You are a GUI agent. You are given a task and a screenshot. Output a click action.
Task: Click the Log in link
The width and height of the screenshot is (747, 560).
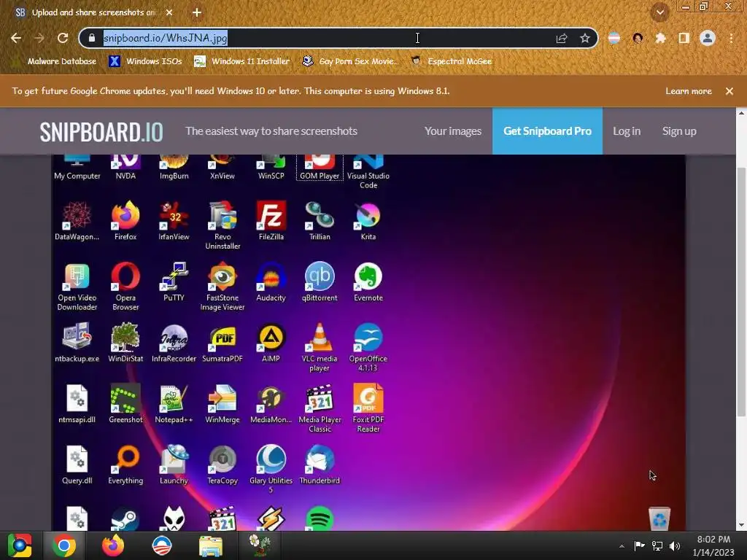[x=627, y=131]
